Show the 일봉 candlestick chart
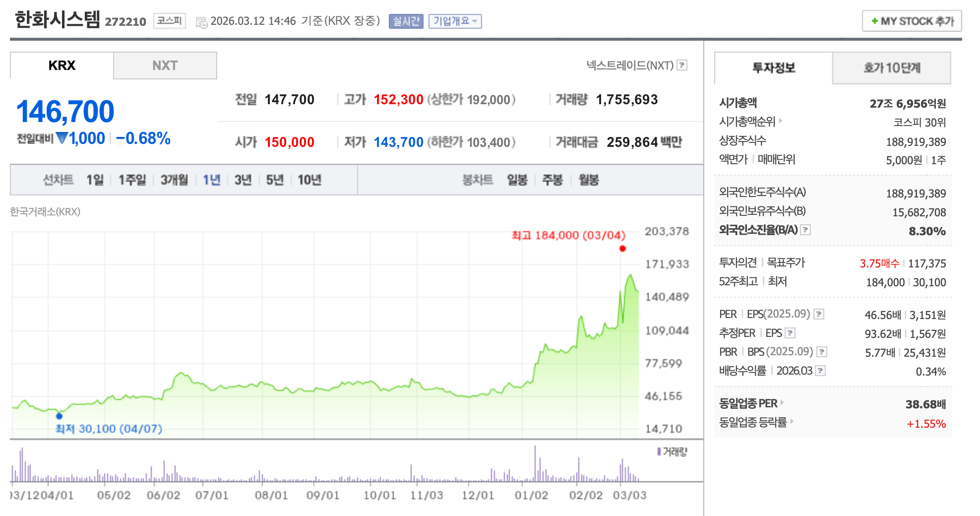980x516 pixels. [517, 180]
